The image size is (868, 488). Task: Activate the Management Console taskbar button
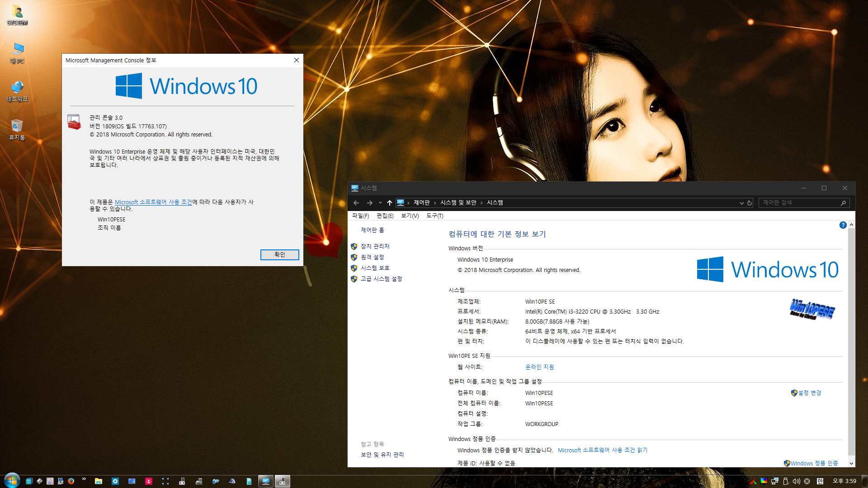click(282, 481)
